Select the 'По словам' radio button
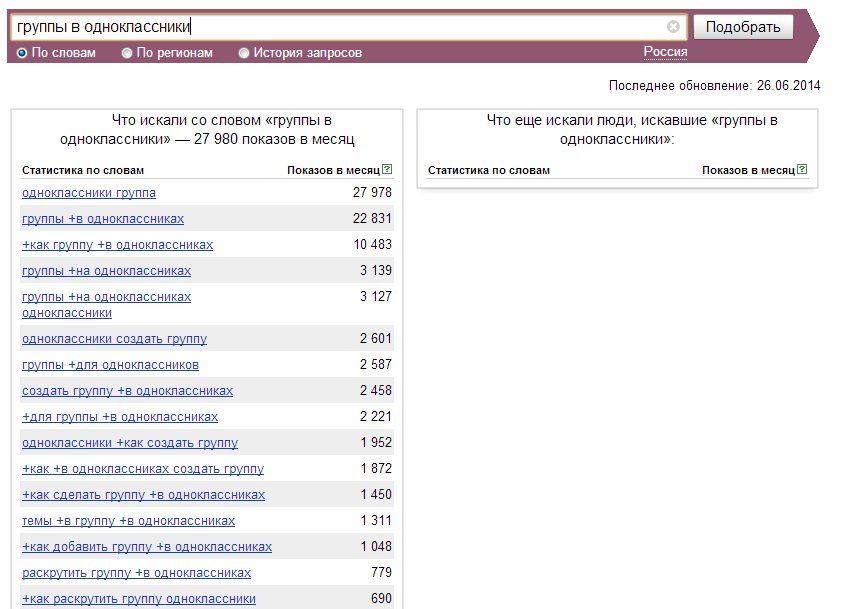Screen dimensions: 841x609 (22, 53)
